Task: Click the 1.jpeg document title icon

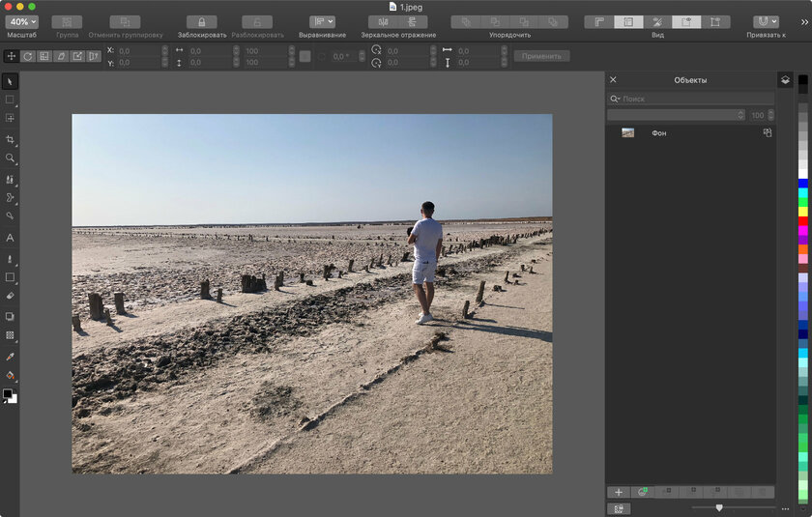Action: (x=393, y=7)
